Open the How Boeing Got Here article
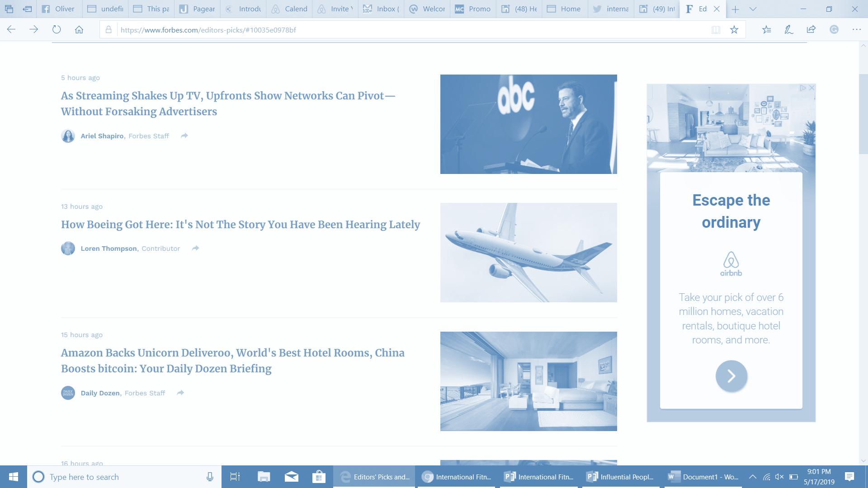The height and width of the screenshot is (488, 868). 241,225
